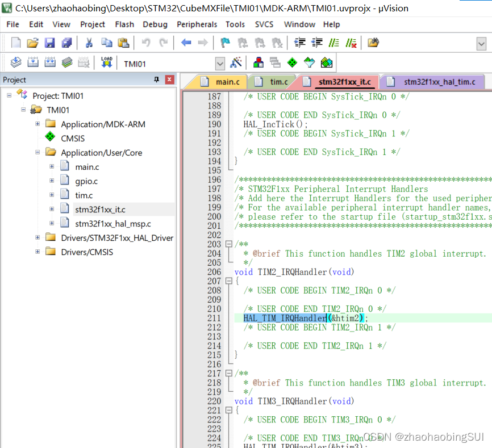Collapse the Project: TMI01 root node
The height and width of the screenshot is (448, 492).
click(x=10, y=95)
